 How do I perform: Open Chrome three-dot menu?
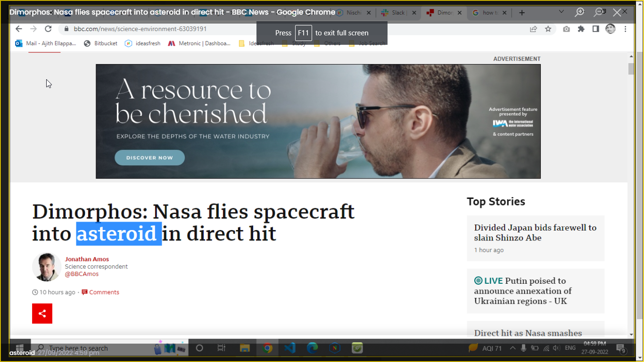626,29
